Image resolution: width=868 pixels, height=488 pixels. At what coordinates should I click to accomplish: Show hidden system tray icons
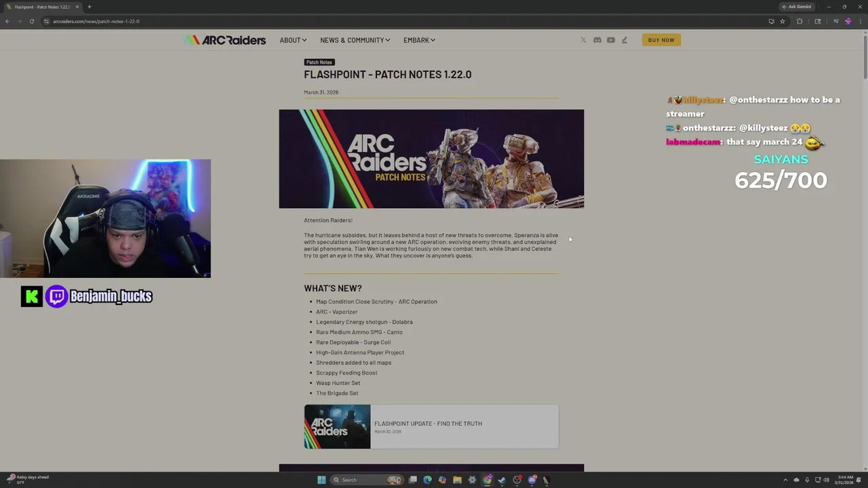(x=786, y=480)
